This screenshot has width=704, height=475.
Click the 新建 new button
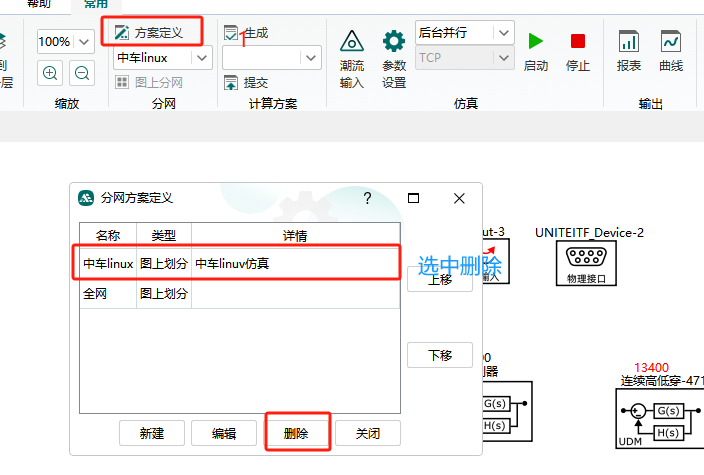click(152, 433)
